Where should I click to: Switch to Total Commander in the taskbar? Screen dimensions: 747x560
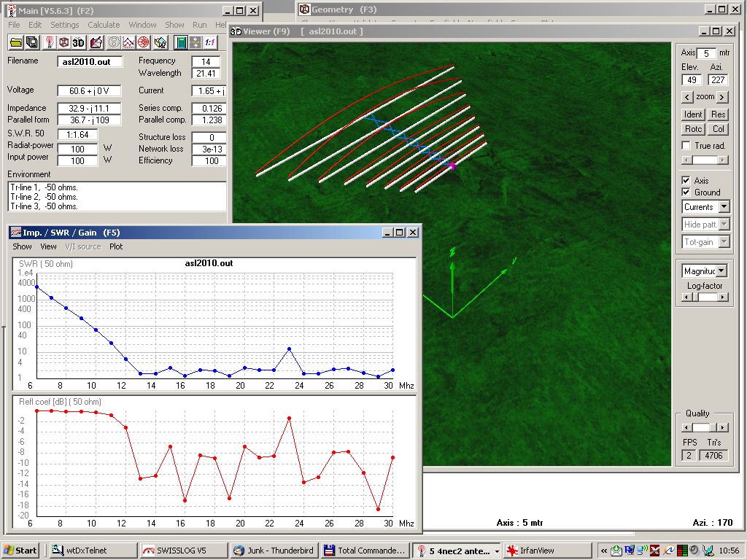tap(365, 551)
